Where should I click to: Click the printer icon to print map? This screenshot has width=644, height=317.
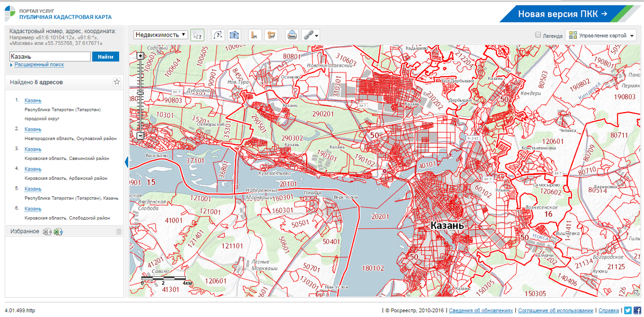point(291,35)
